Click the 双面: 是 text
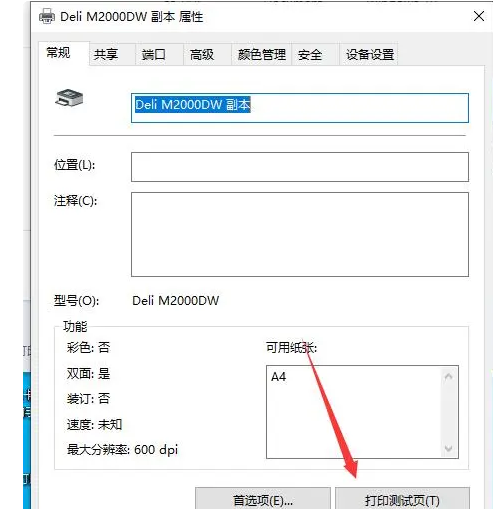This screenshot has height=509, width=493. point(88,373)
